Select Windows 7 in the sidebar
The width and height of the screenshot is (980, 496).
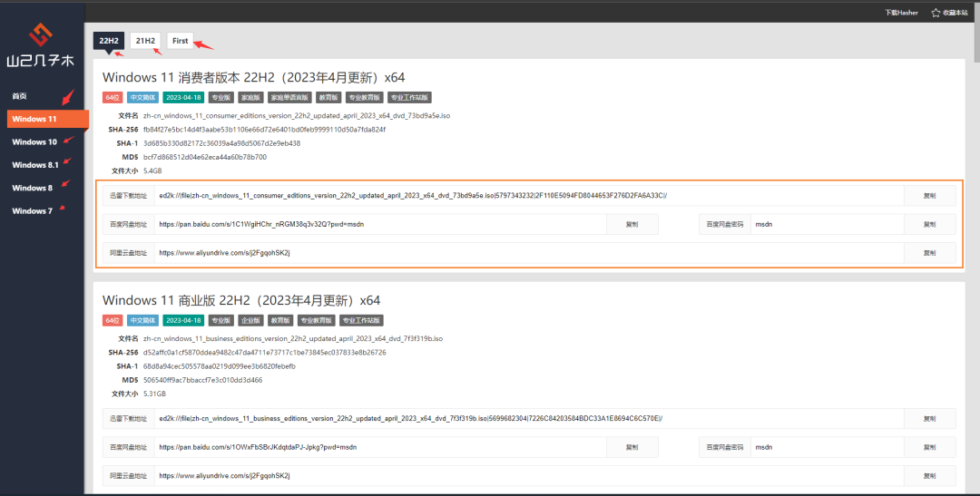click(x=33, y=211)
